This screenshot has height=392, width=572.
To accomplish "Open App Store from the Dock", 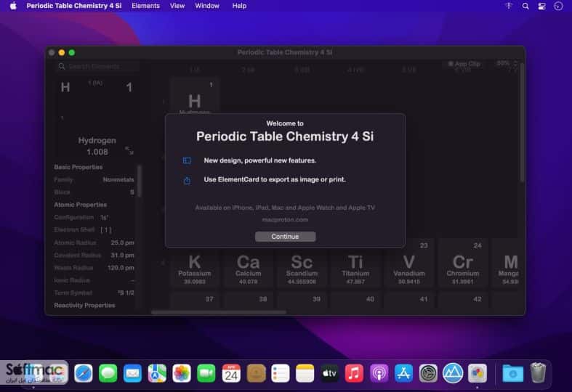I will tap(403, 373).
